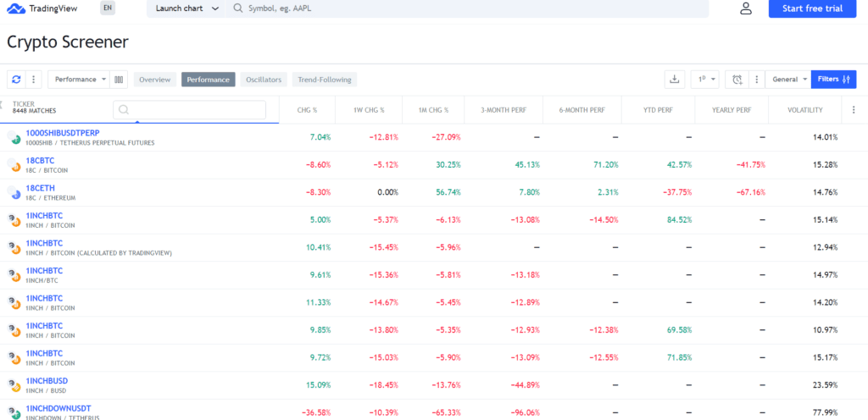The height and width of the screenshot is (420, 868).
Task: Switch to the Oscillators tab
Action: [264, 80]
